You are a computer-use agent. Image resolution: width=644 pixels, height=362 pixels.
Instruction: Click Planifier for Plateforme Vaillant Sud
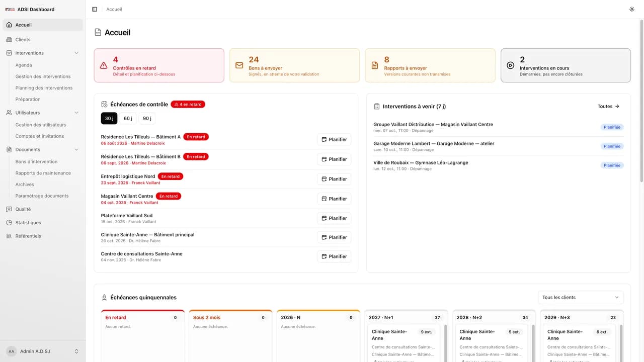(334, 218)
